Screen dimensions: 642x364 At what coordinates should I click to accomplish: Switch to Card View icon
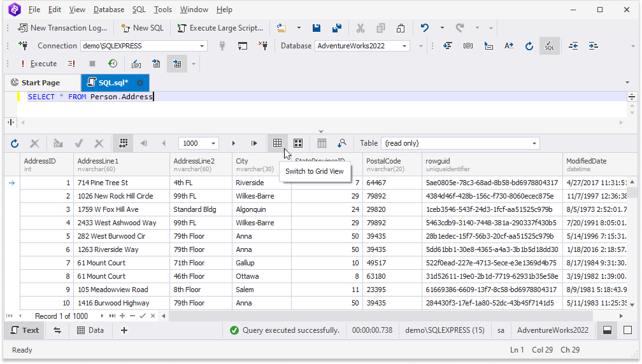click(298, 143)
